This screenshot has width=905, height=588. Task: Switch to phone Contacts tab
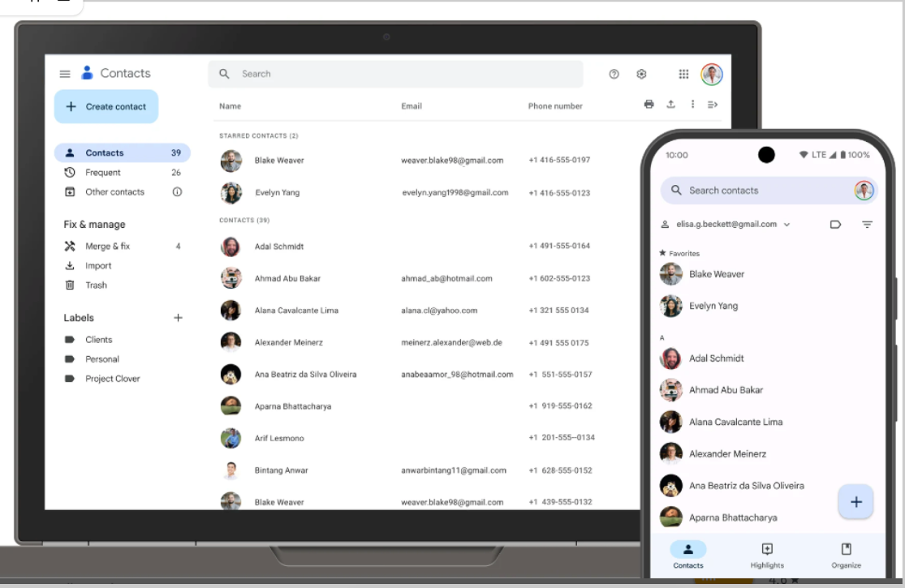(x=688, y=555)
